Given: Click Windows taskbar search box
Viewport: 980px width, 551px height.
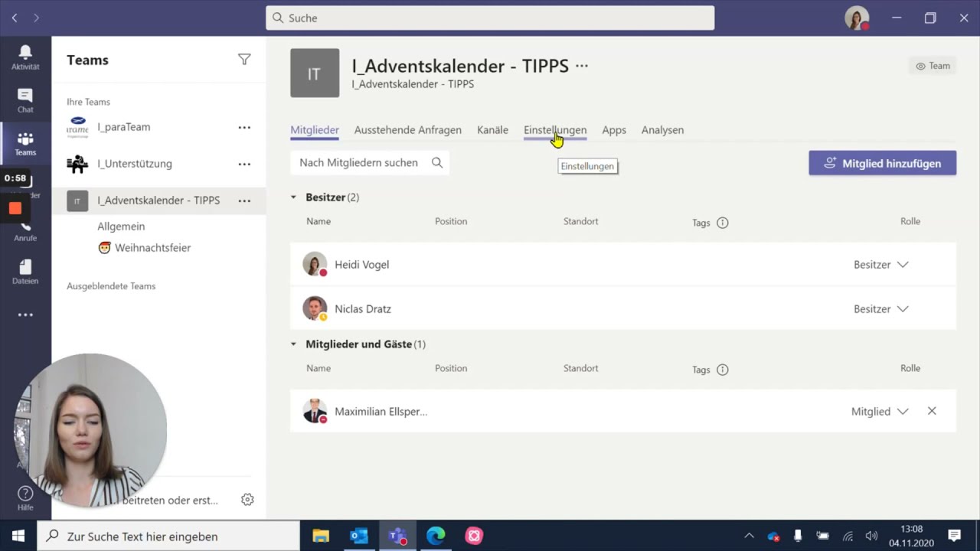Looking at the screenshot, I should (x=168, y=536).
